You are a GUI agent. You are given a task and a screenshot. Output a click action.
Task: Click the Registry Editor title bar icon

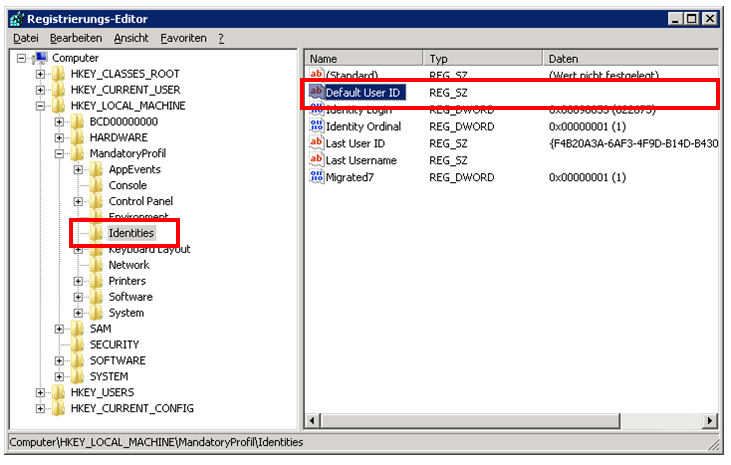18,18
